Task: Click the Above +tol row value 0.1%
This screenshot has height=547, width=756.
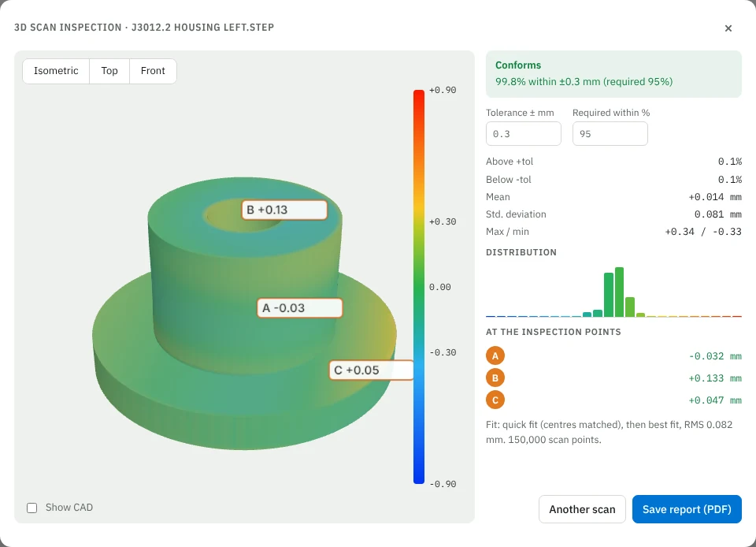Action: coord(729,162)
